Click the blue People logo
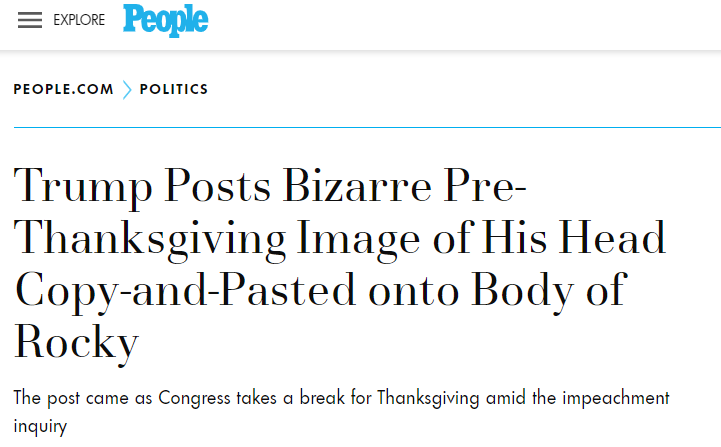Viewport: 721px width, 447px height. pyautogui.click(x=166, y=21)
